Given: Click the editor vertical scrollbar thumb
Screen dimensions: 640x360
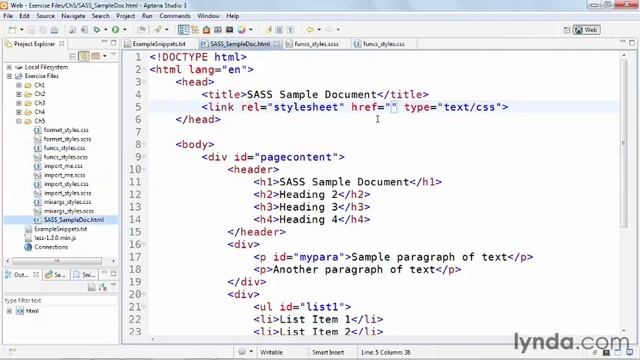Looking at the screenshot, I should pos(623,142).
